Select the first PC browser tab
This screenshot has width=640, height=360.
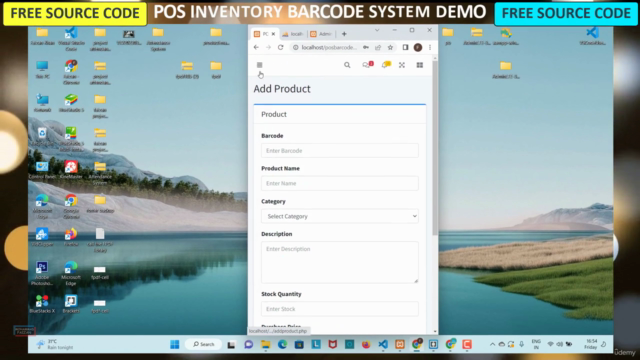(262, 34)
